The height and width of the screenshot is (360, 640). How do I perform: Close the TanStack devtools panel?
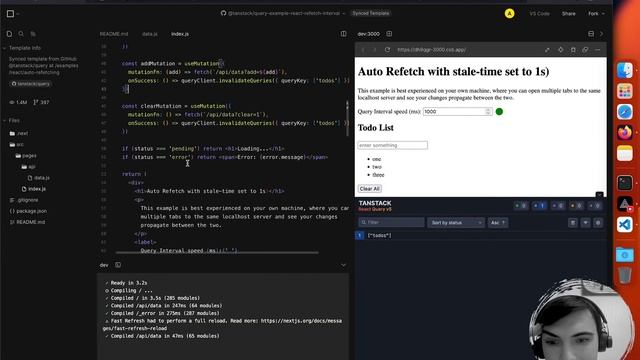[x=599, y=195]
